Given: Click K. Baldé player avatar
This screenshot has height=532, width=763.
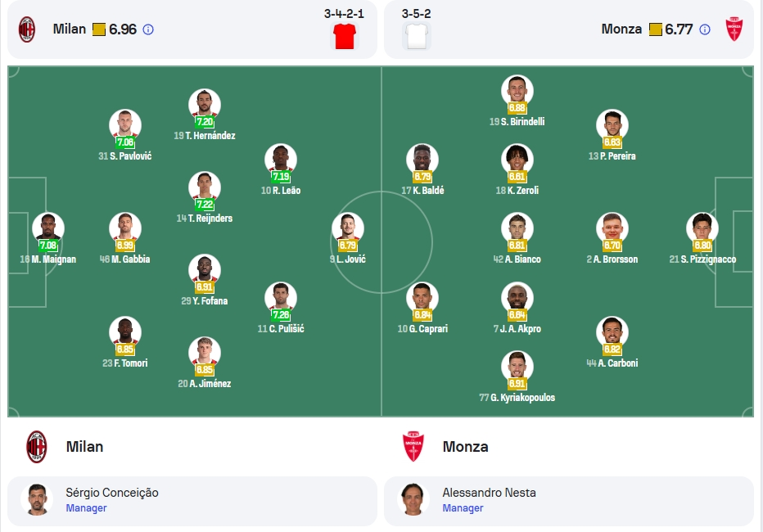Looking at the screenshot, I should tap(422, 159).
